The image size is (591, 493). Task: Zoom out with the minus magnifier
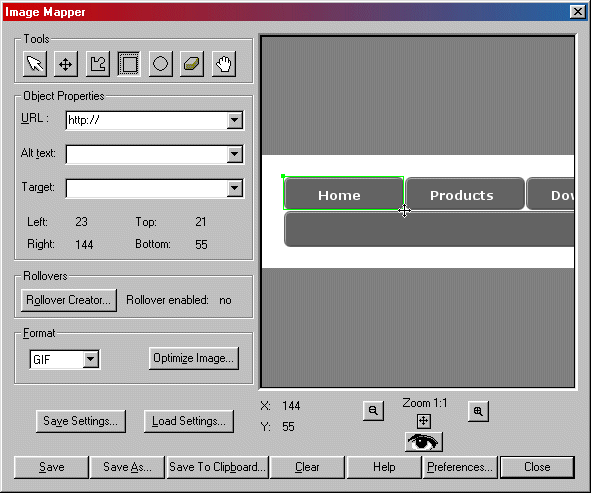[374, 411]
